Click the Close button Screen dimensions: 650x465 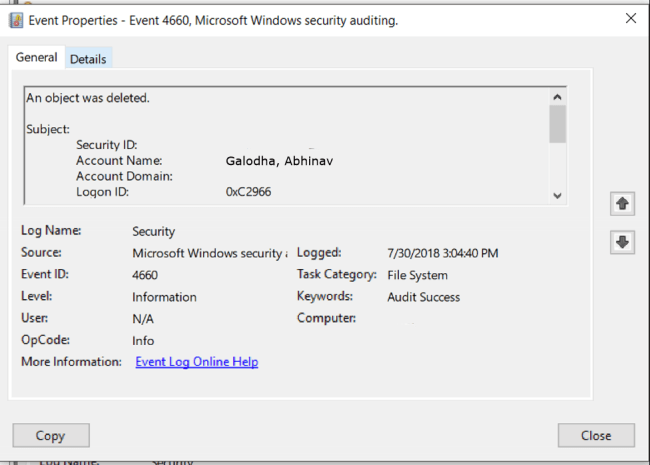coord(596,435)
